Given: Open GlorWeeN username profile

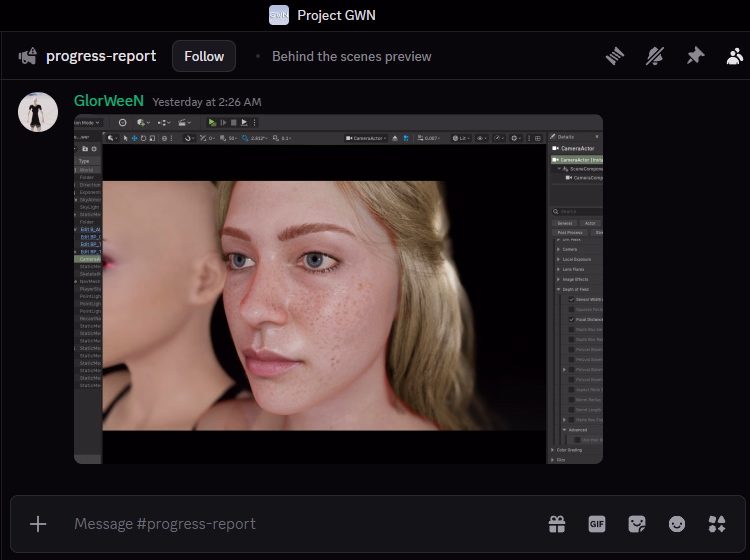Looking at the screenshot, I should point(109,101).
